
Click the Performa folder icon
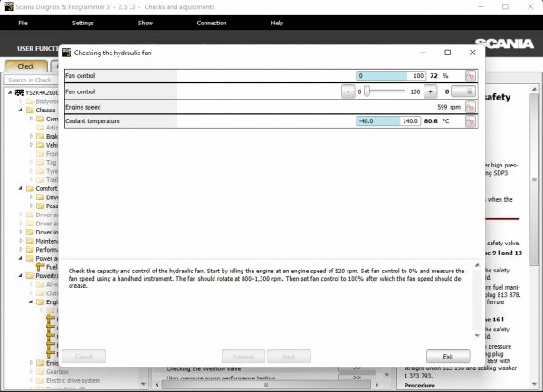pyautogui.click(x=30, y=249)
